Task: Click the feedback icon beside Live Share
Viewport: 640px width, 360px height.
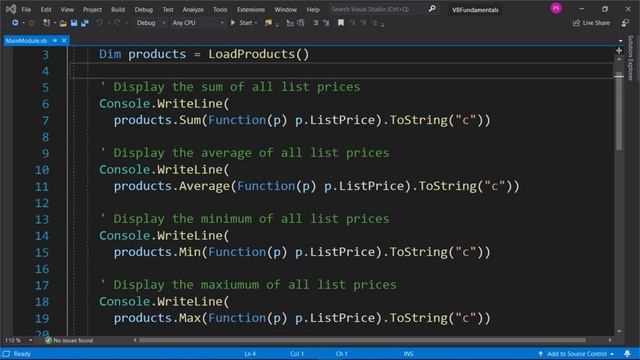Action: point(625,23)
